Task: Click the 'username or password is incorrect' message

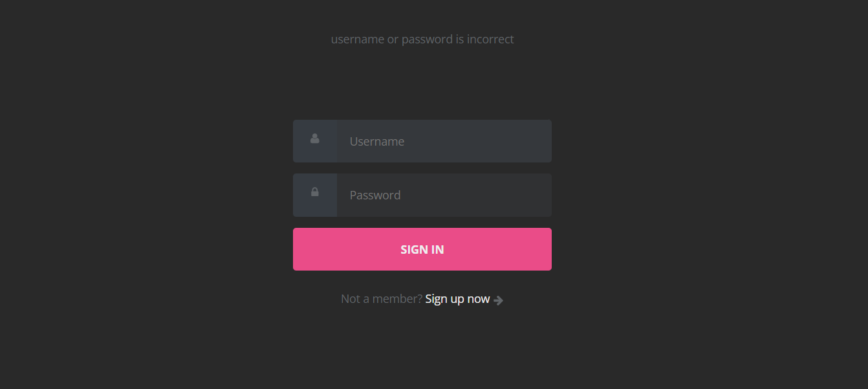Action: coord(422,39)
